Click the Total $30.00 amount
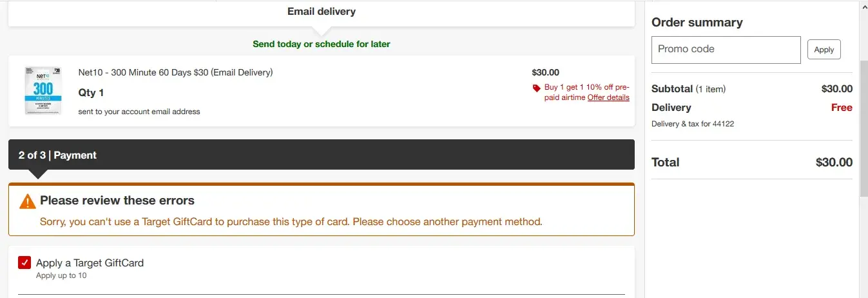The width and height of the screenshot is (868, 298). click(833, 163)
